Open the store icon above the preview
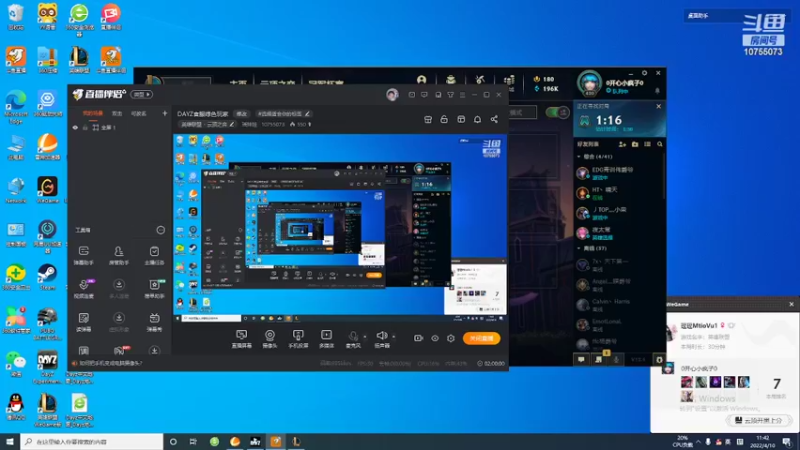Screen dimensions: 800x450 pos(428,119)
